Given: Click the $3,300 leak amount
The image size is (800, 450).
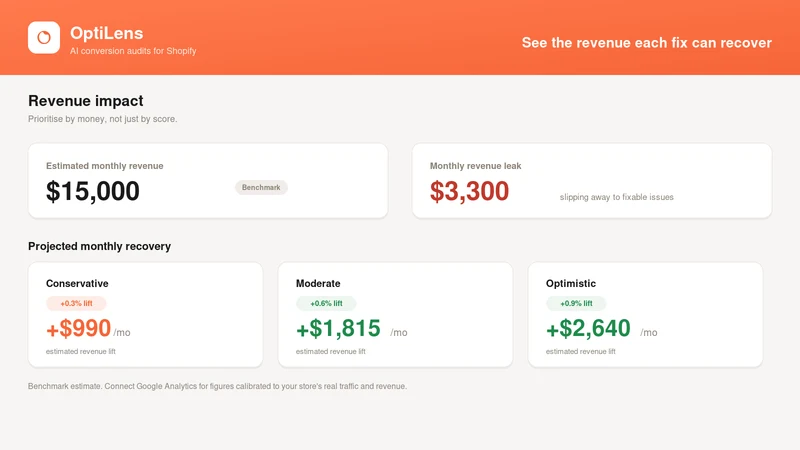Looking at the screenshot, I should coord(469,191).
